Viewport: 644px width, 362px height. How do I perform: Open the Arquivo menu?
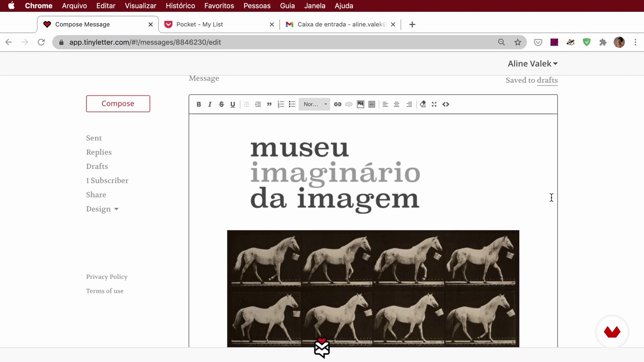74,6
